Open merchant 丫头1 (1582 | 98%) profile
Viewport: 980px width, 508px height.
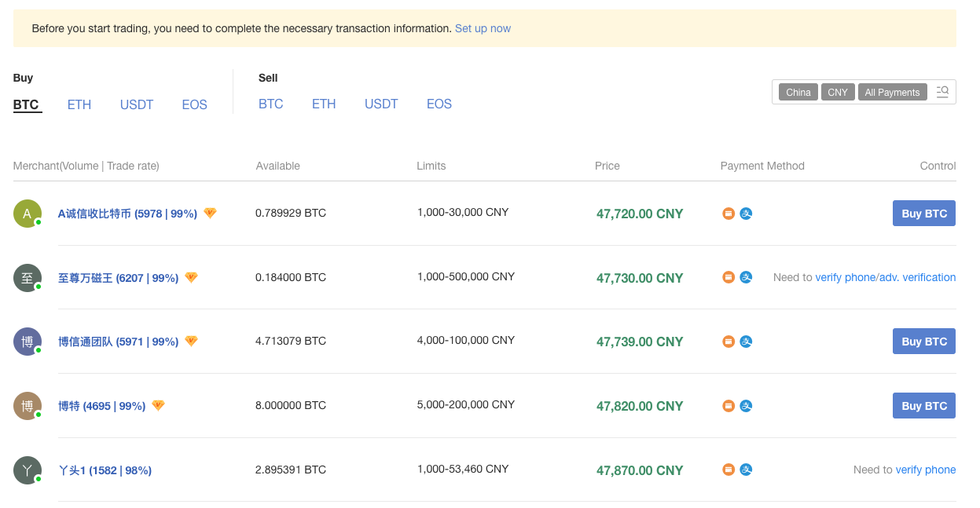click(105, 470)
